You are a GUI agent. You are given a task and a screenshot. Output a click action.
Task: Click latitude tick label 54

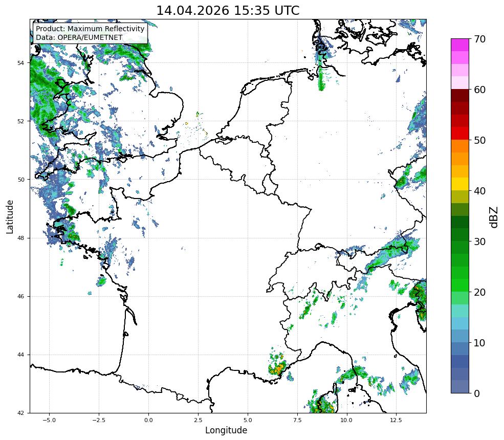tap(20, 63)
